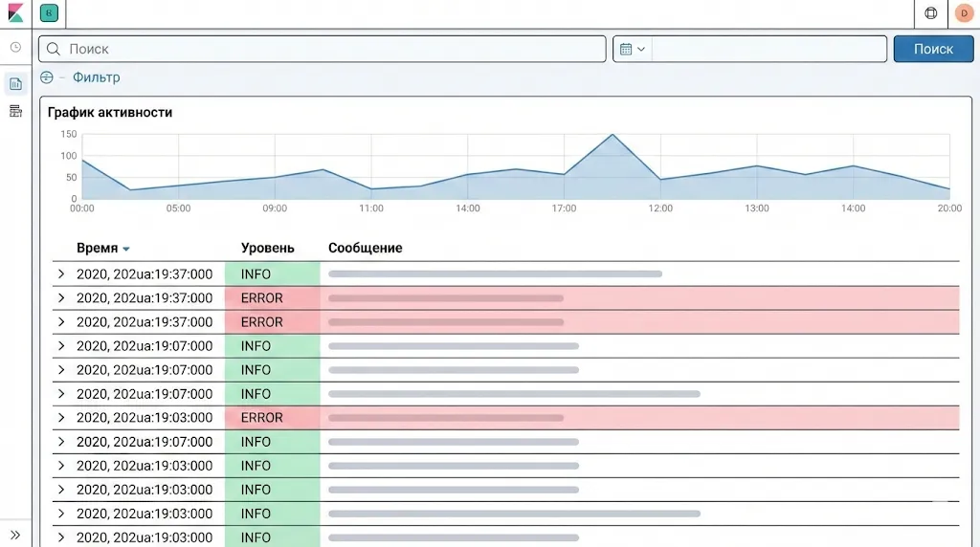Viewport: 980px width, 547px height.
Task: Expand the first ERROR log row
Action: click(x=61, y=298)
